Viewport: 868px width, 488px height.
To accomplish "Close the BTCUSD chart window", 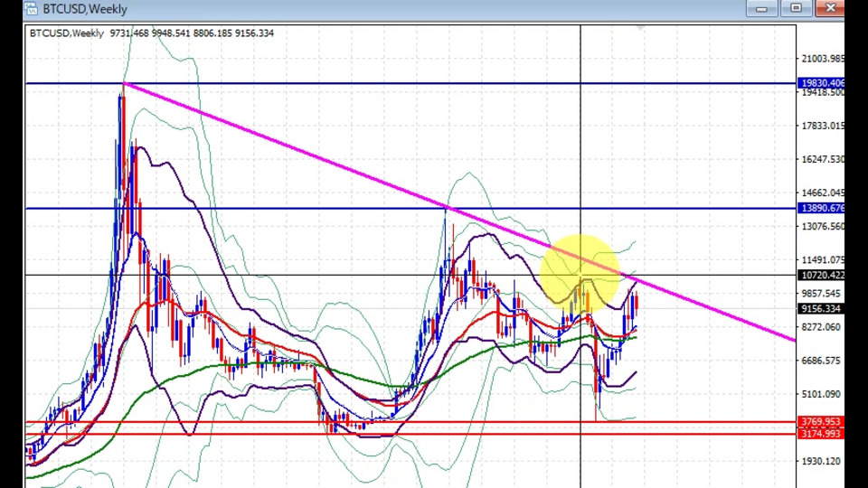I will point(830,8).
